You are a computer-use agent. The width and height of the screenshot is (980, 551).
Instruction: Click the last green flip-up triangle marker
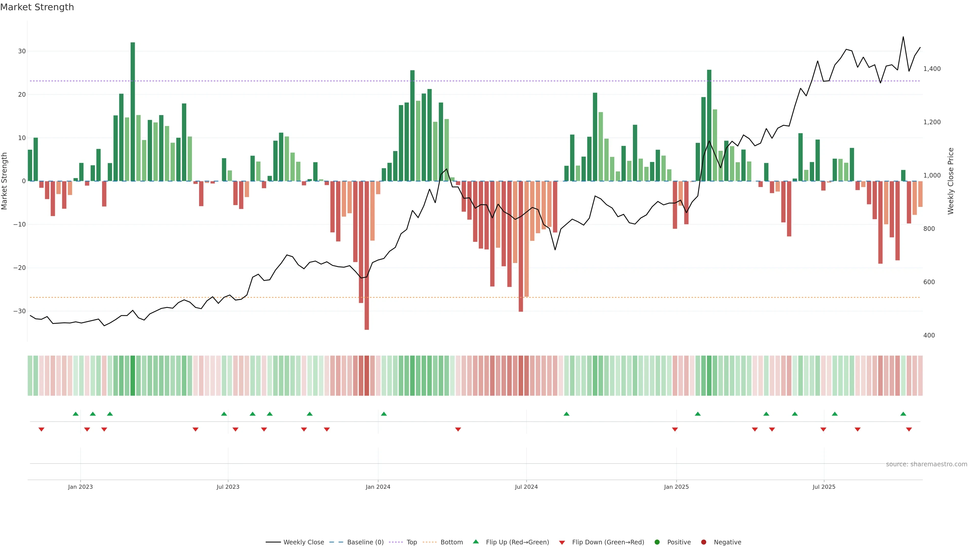903,414
